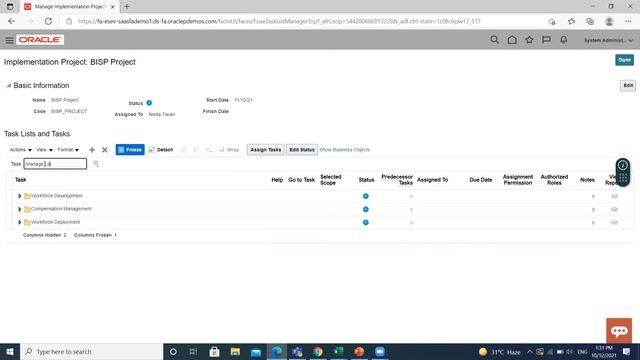Click into the Task search field
The width and height of the screenshot is (640, 360).
tap(55, 164)
